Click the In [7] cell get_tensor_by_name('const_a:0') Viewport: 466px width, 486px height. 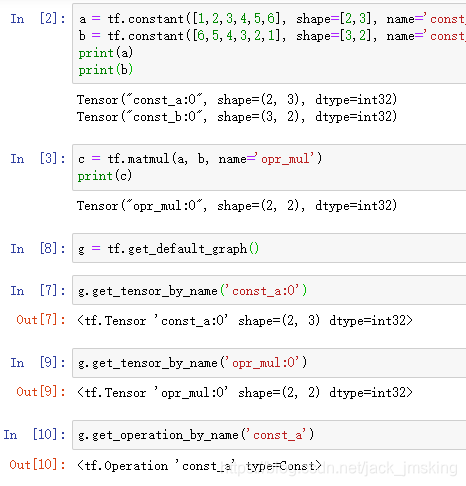click(269, 290)
